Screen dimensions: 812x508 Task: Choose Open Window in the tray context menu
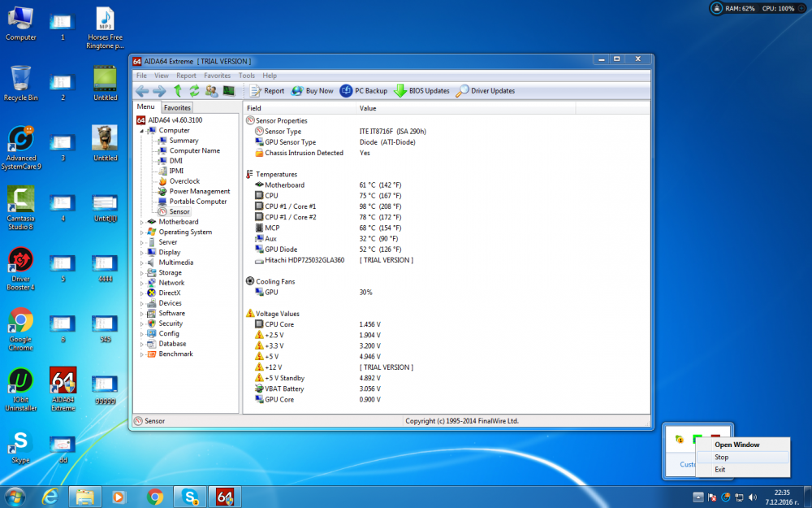(743, 445)
